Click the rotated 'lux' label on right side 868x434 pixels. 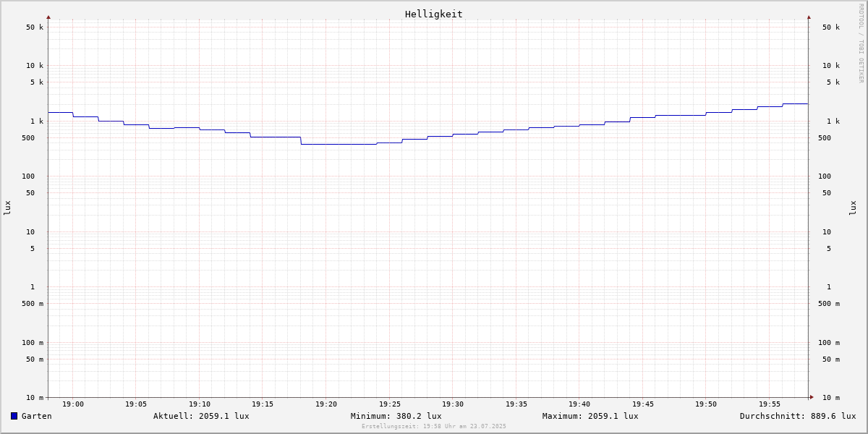[x=853, y=208]
